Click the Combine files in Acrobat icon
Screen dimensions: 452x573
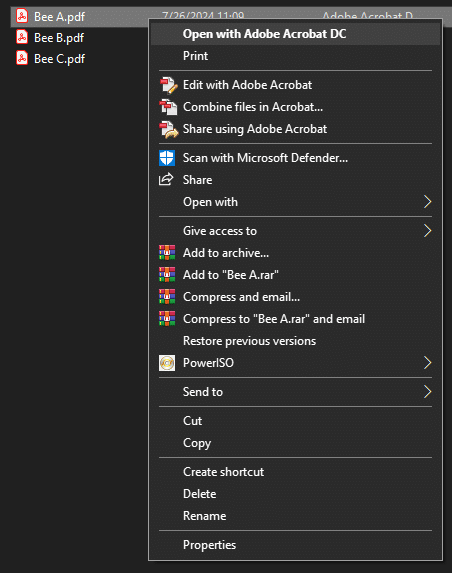click(x=168, y=107)
